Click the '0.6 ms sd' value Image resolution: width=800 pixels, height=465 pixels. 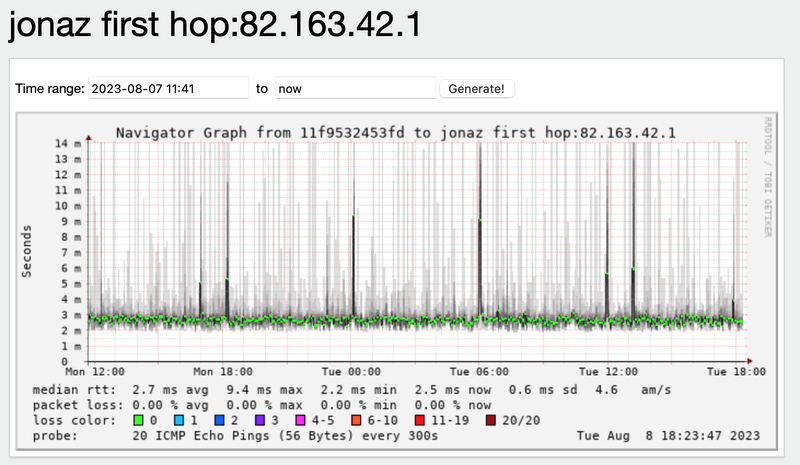click(x=543, y=390)
